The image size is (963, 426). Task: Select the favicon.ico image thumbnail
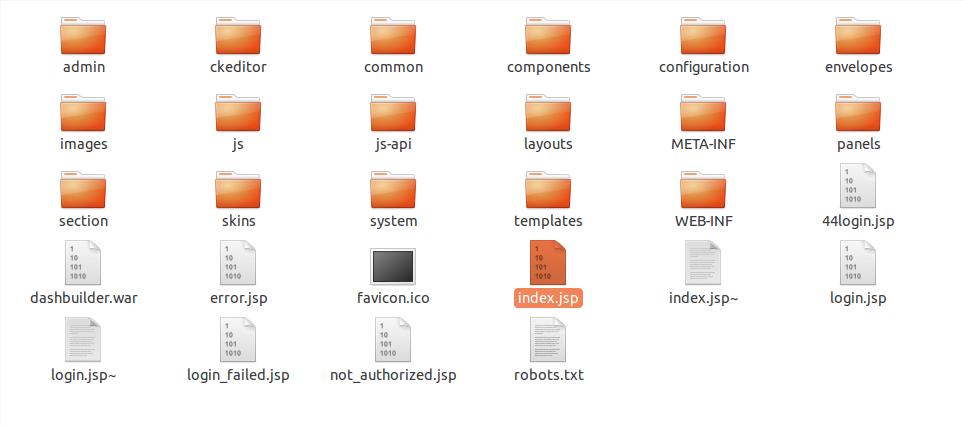[x=393, y=266]
